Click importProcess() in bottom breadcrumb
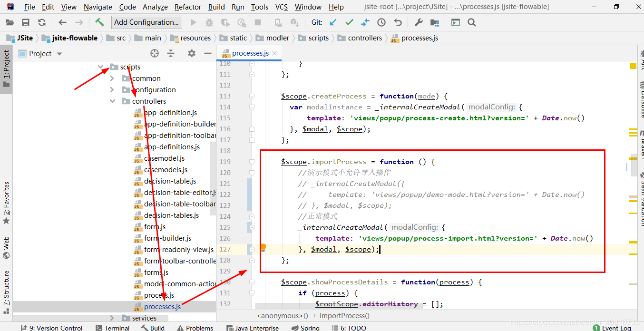This screenshot has height=331, width=644. pyautogui.click(x=344, y=315)
